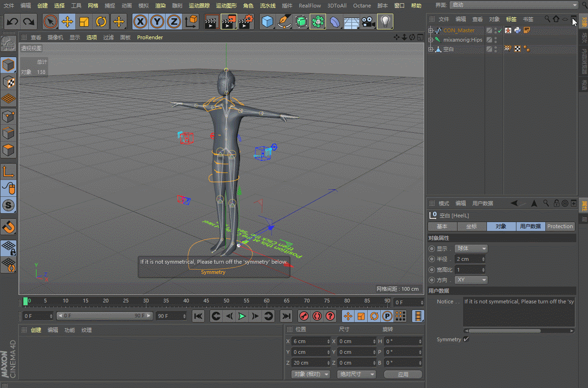The width and height of the screenshot is (588, 388).
Task: Open the 创建 material manager menu
Action: [36, 330]
